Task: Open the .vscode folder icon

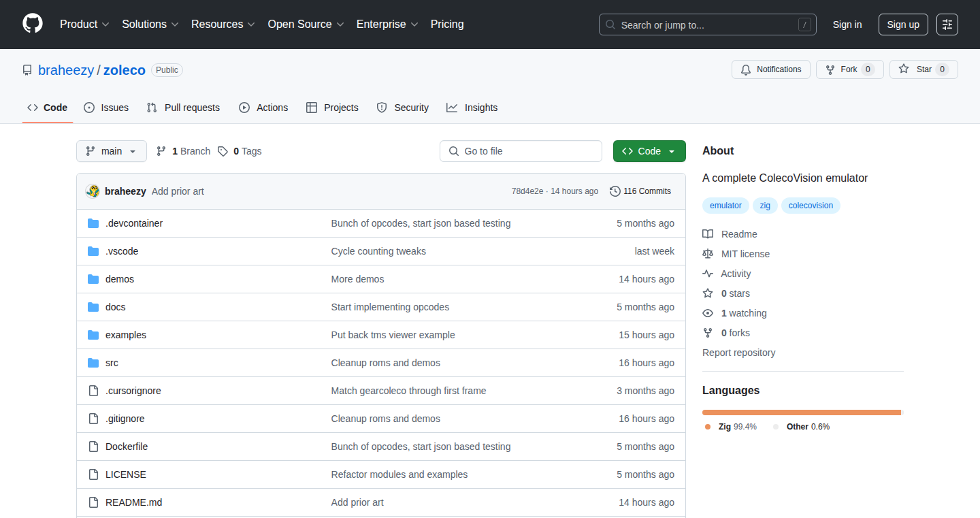Action: [93, 251]
